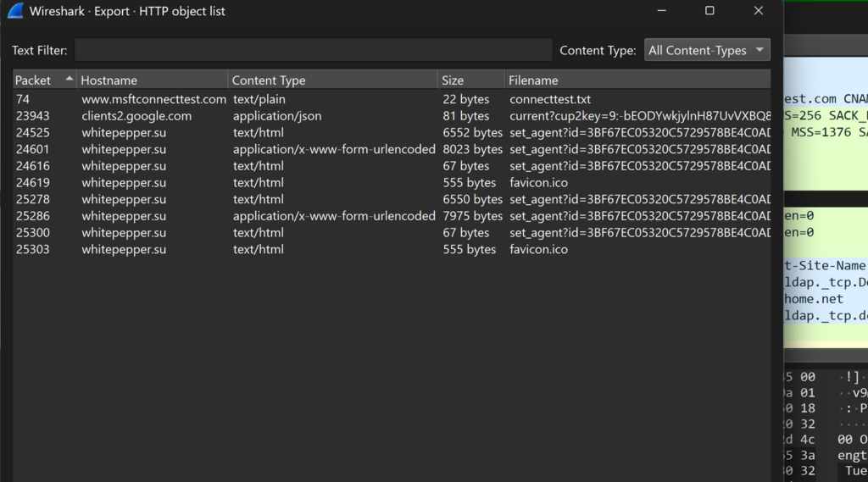The height and width of the screenshot is (482, 868).
Task: Select packet 25300 set_agent row
Action: coord(254,233)
